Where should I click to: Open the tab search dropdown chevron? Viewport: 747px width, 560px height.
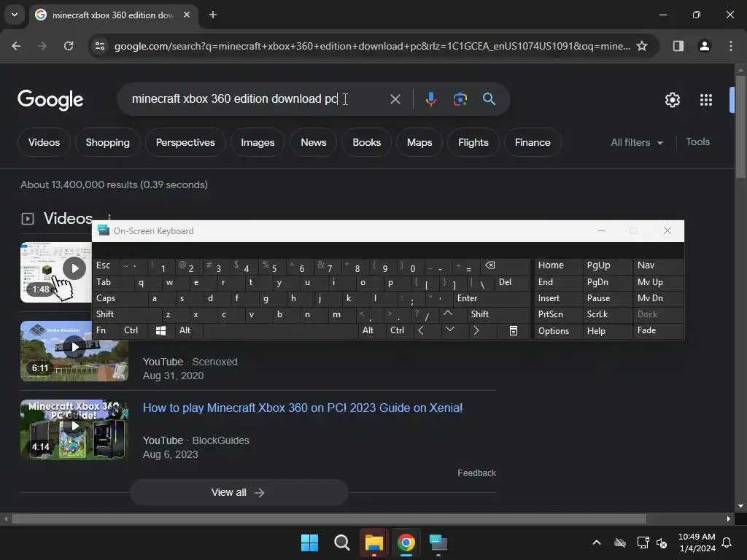point(15,15)
